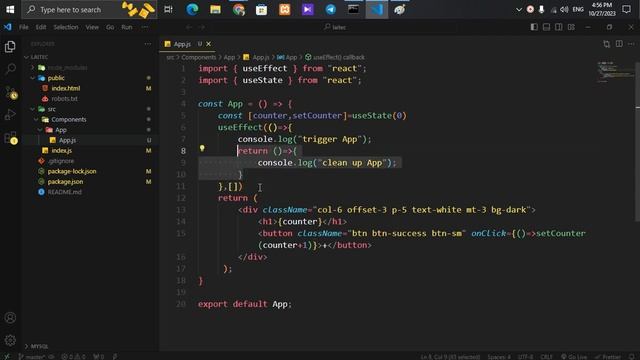Open editor More Actions ellipsis
This screenshot has width=640, height=360.
[631, 44]
